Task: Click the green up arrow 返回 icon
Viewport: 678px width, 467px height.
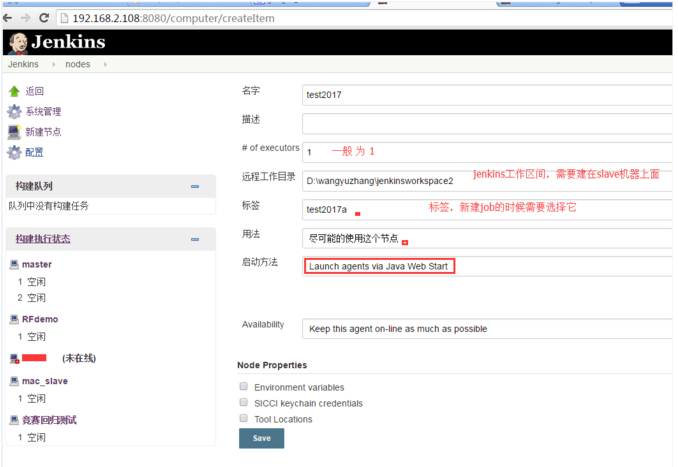Action: click(x=14, y=91)
